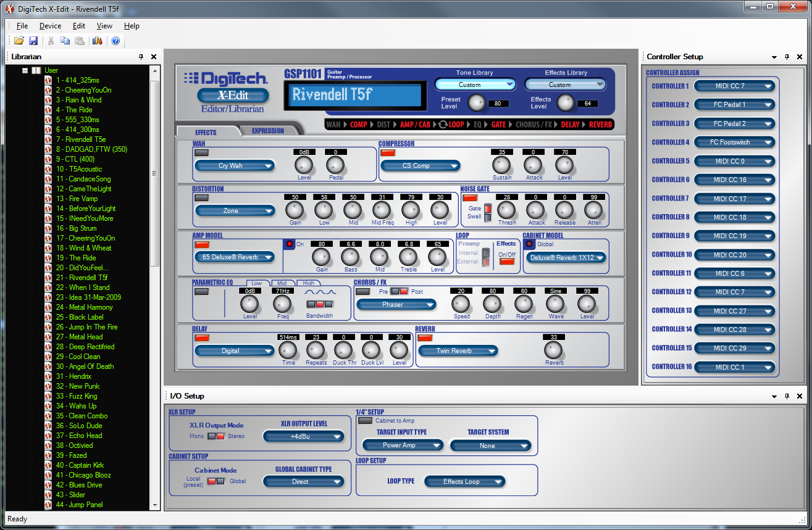Select preset 21 - Rivendell T5f in Librarian
This screenshot has height=530, width=812.
pyautogui.click(x=82, y=278)
